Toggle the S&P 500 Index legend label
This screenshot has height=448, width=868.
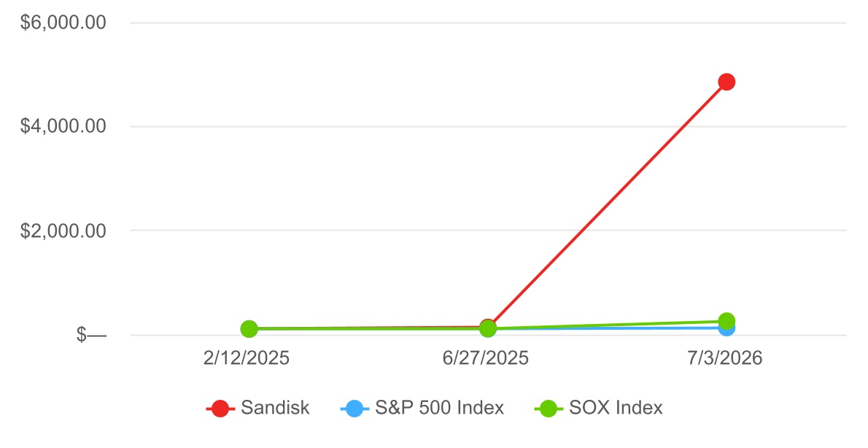440,408
